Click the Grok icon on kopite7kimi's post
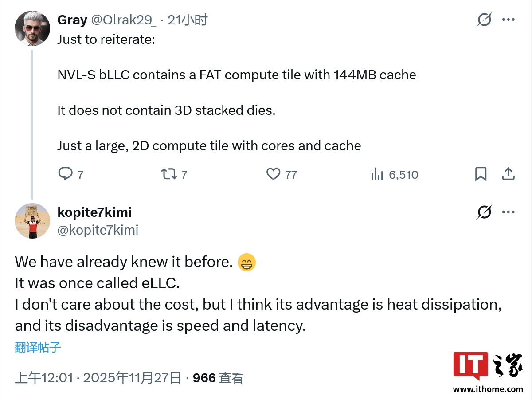 click(484, 212)
